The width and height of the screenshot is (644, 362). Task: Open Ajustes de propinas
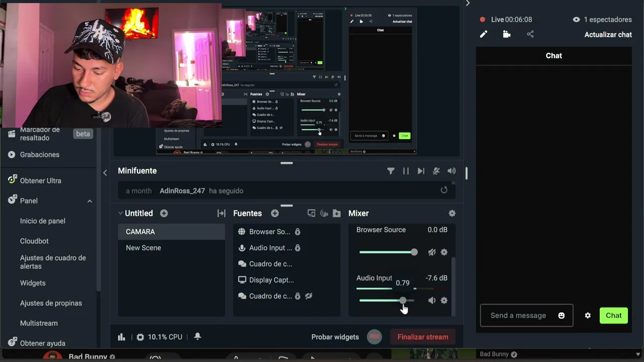click(51, 303)
